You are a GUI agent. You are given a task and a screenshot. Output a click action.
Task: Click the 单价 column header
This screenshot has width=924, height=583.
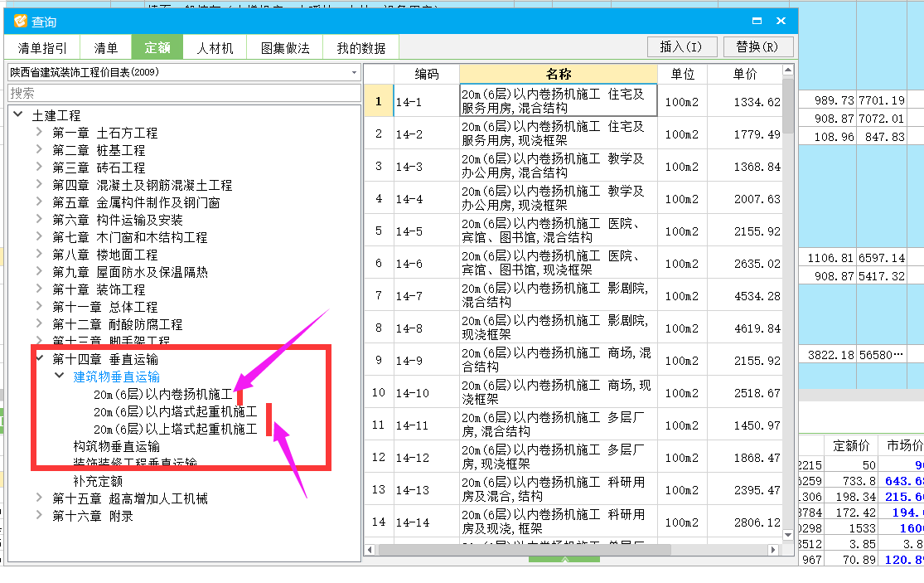tap(745, 74)
